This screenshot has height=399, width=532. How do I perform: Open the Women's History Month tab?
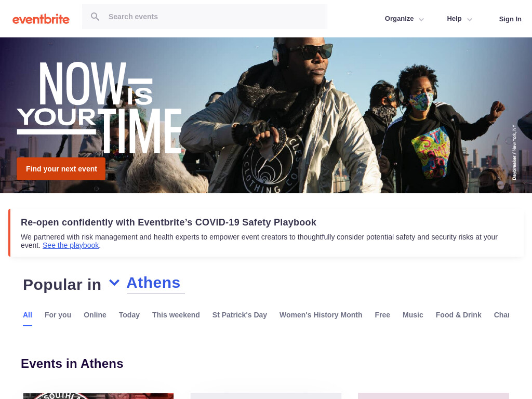tap(321, 315)
